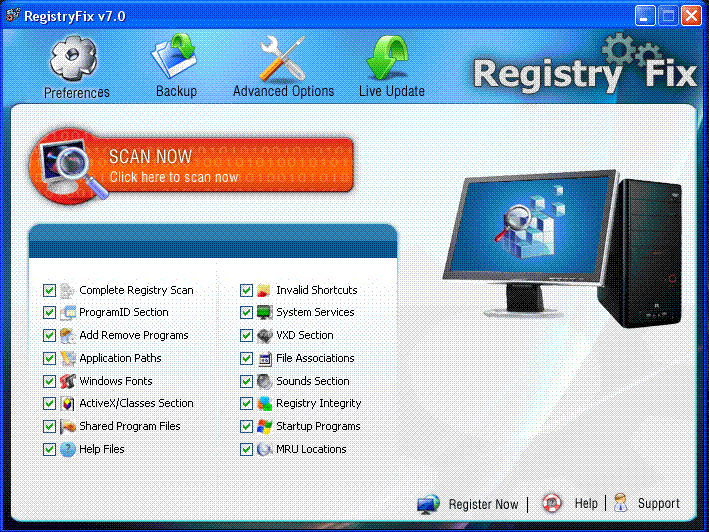
Task: Open the Preferences gear icon
Action: [x=74, y=59]
